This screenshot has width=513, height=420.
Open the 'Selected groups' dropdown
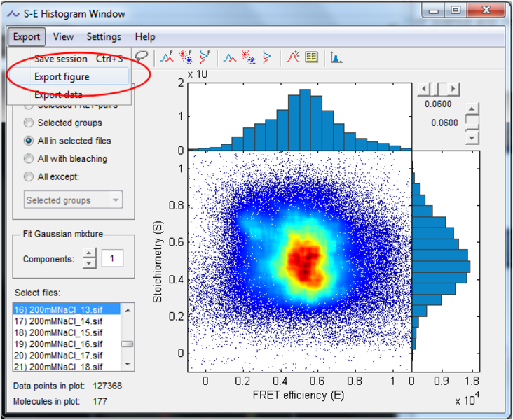coord(73,200)
